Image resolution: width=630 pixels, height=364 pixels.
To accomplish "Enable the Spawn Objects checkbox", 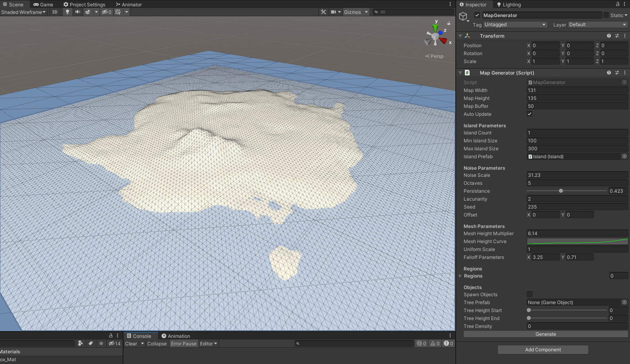I will (530, 294).
